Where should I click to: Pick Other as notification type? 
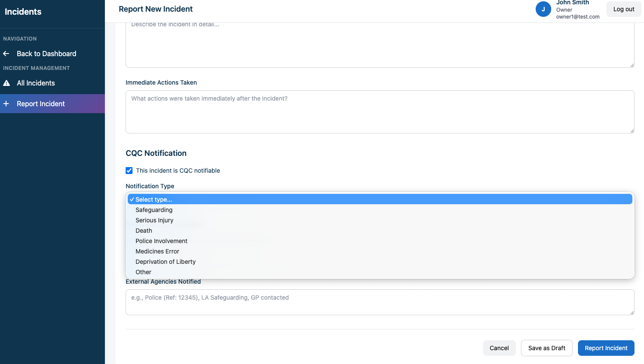pyautogui.click(x=143, y=272)
